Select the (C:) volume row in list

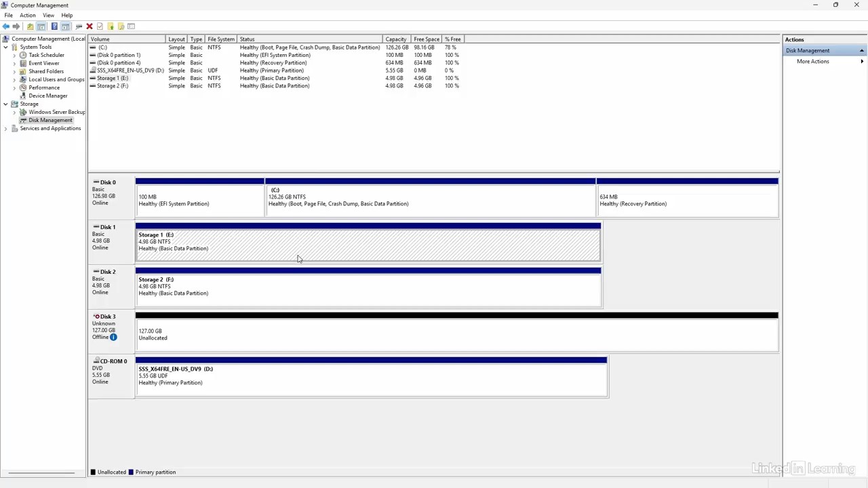click(276, 47)
